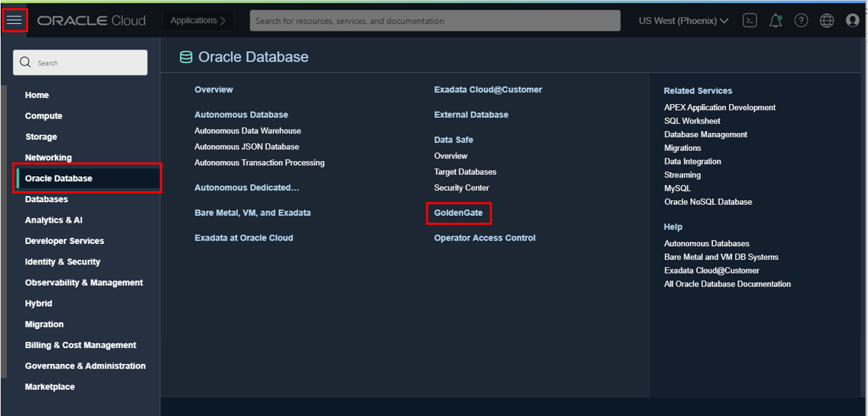Open Oracle NoSQL Database

tap(708, 202)
